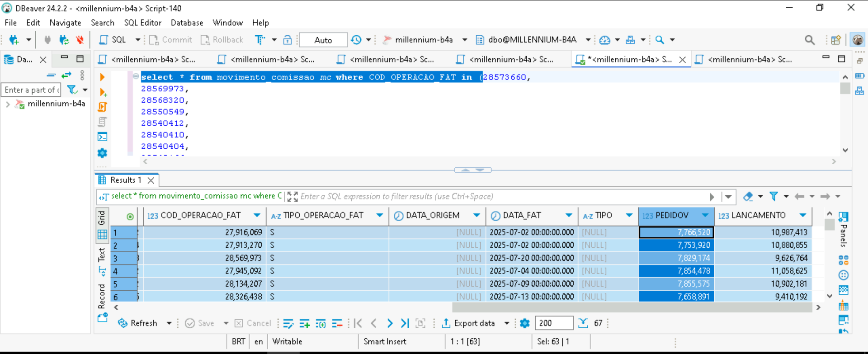Open the SQL Editor menu
868x354 pixels.
coord(142,23)
